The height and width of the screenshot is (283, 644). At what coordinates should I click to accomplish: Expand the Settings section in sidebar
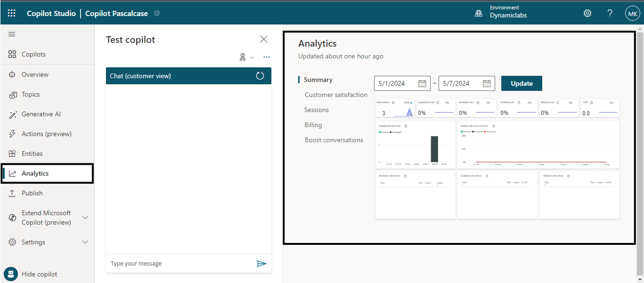point(85,242)
